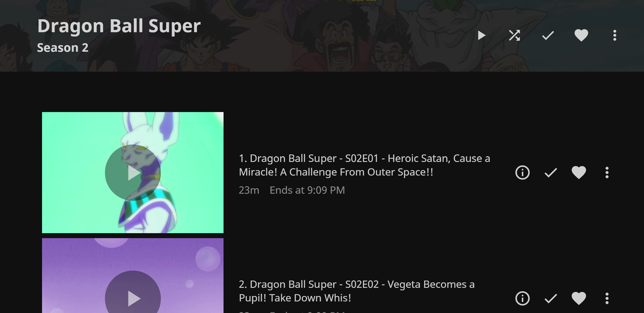
Task: Play all of Season 2
Action: click(x=481, y=35)
